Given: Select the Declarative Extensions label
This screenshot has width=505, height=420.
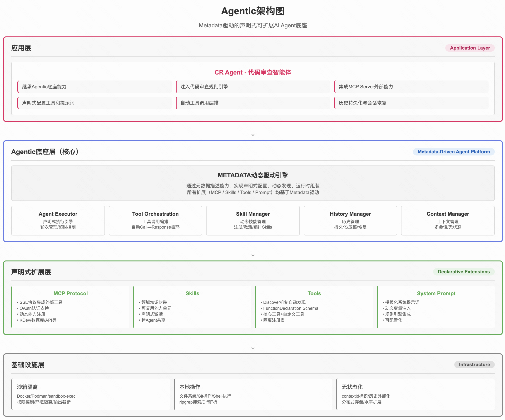Looking at the screenshot, I should click(463, 272).
